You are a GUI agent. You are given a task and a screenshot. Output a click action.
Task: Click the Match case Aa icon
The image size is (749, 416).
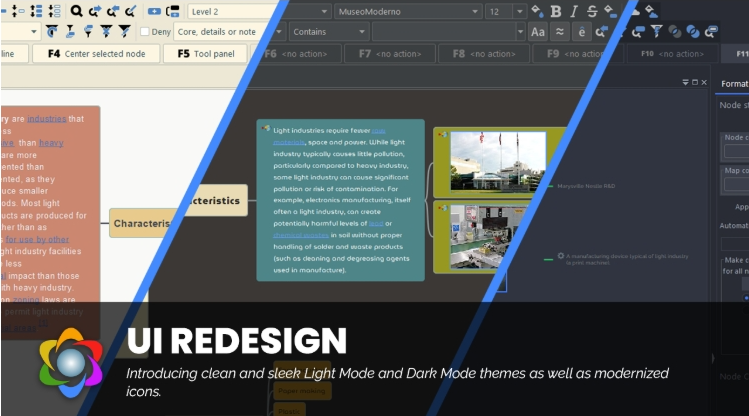click(x=538, y=32)
